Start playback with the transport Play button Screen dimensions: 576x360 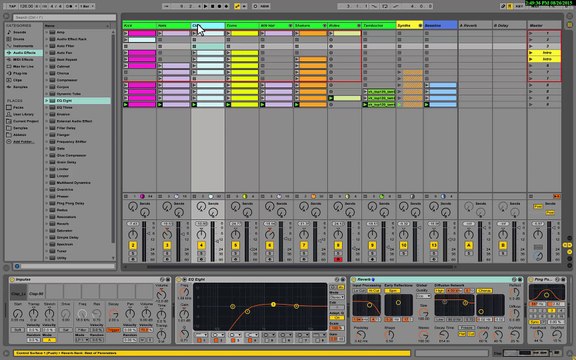click(205, 6)
